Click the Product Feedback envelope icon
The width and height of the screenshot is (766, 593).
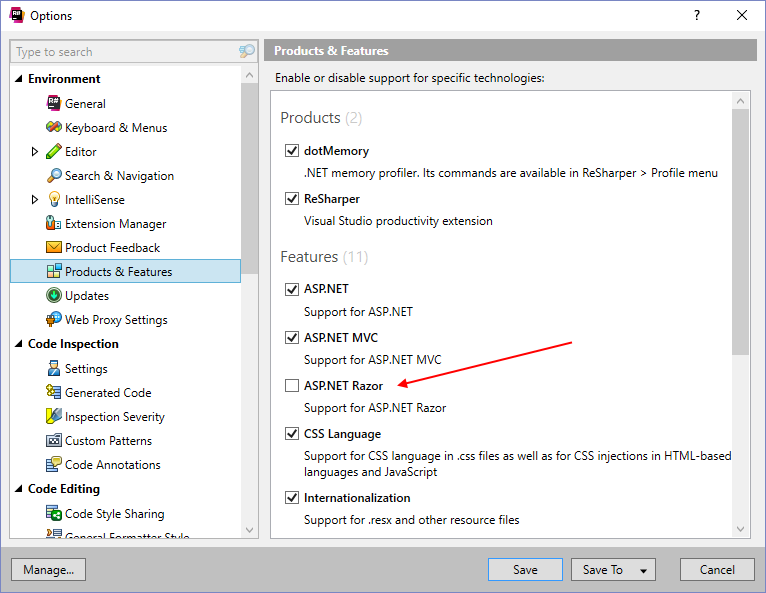click(x=55, y=247)
